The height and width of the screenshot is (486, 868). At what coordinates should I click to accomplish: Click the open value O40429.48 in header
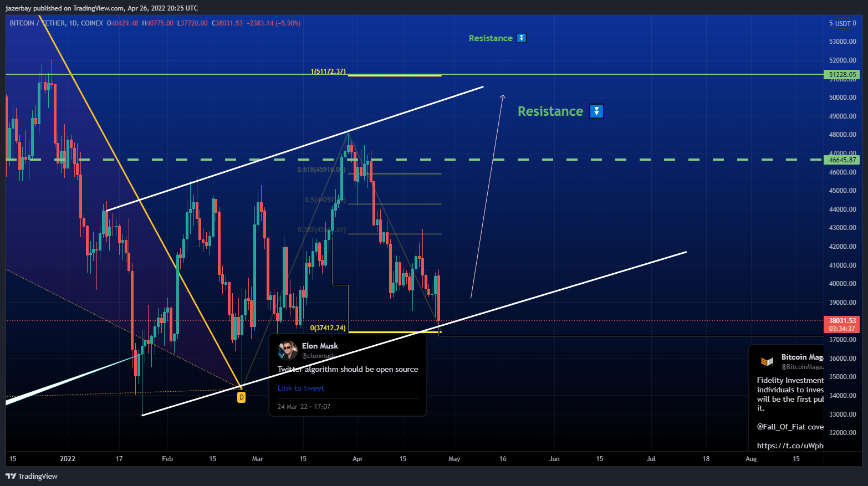coord(122,23)
